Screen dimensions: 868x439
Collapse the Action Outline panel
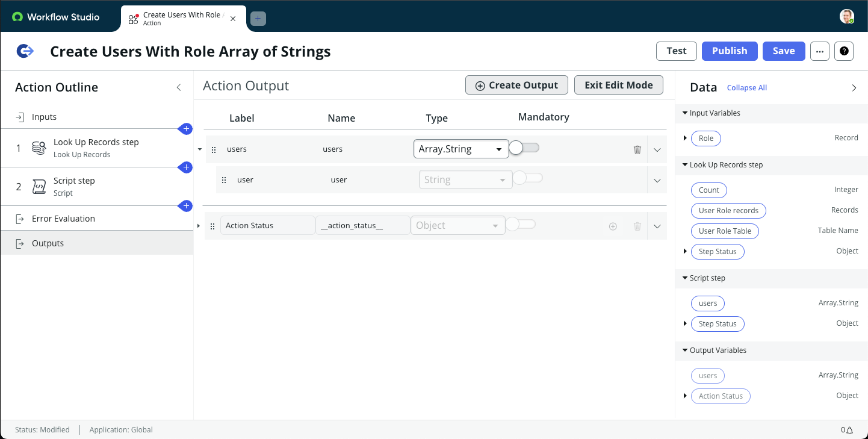[x=179, y=87]
